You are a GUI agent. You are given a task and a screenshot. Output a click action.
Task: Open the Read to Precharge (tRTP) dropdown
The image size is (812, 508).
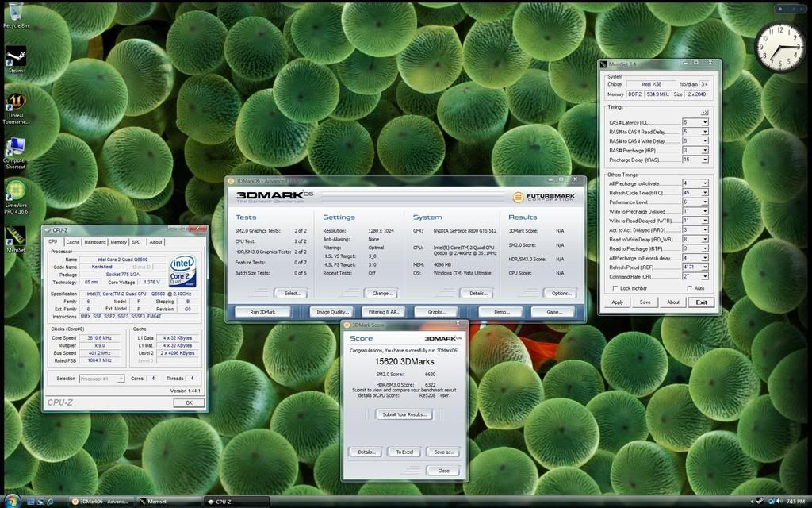click(x=704, y=248)
